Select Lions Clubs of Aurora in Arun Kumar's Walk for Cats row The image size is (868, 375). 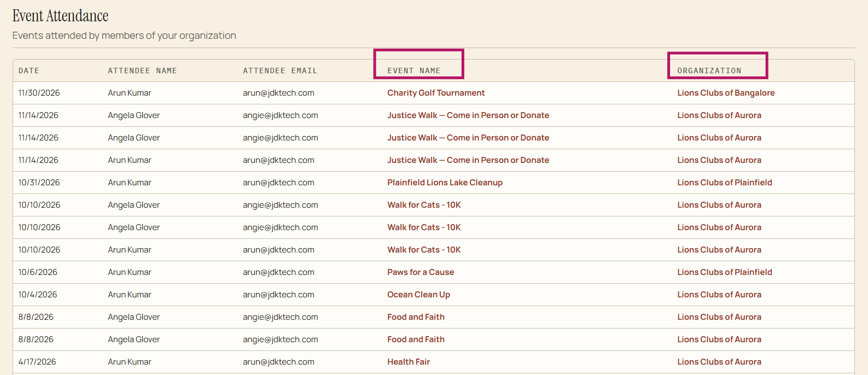719,250
